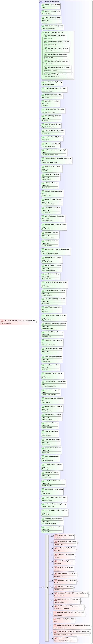Click the A icon of published attribute
This screenshot has width=93, height=644.
(x=43, y=456)
